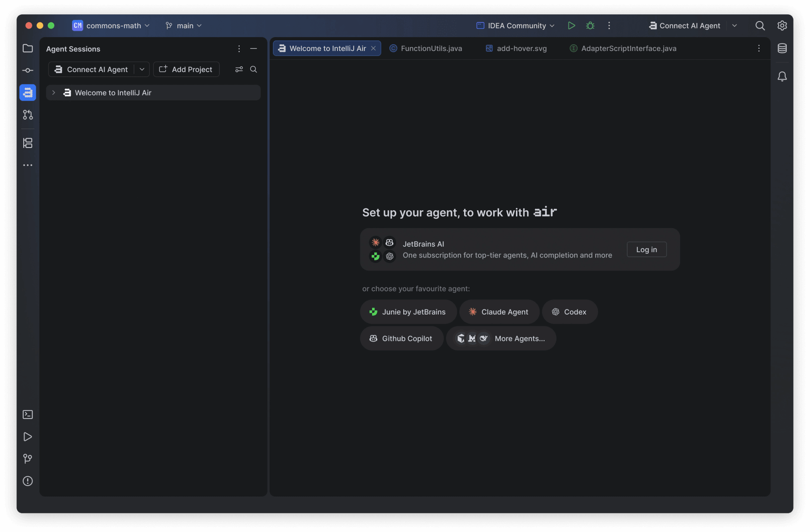This screenshot has width=810, height=532.
Task: Click the green Run button in toolbar
Action: 571,26
